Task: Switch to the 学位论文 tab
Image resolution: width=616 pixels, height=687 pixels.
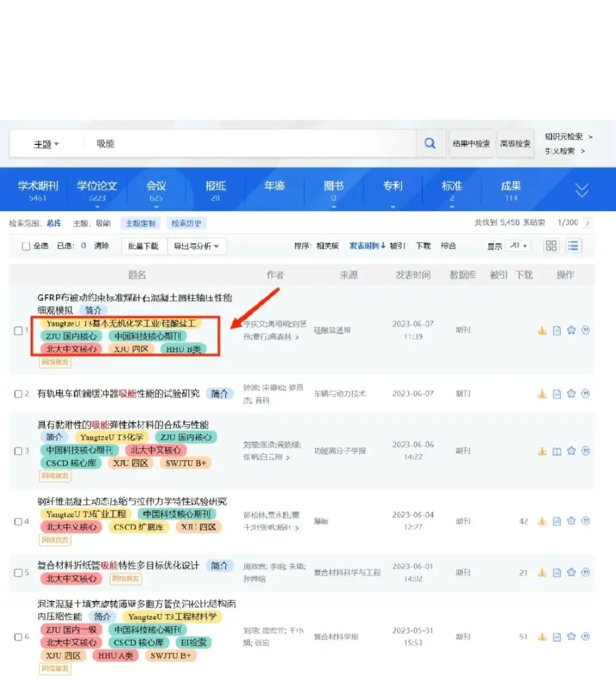Action: (x=98, y=185)
